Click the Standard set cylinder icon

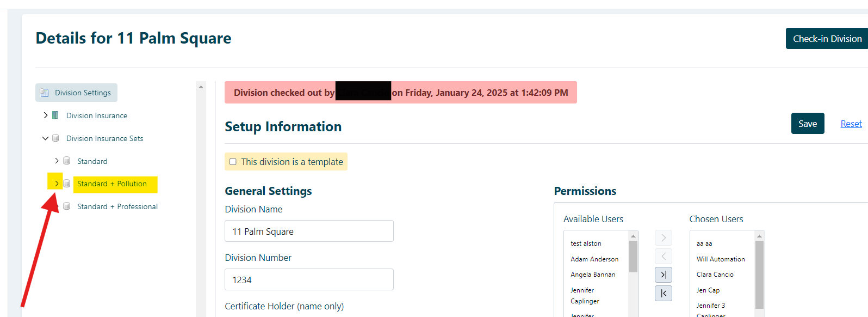point(67,161)
